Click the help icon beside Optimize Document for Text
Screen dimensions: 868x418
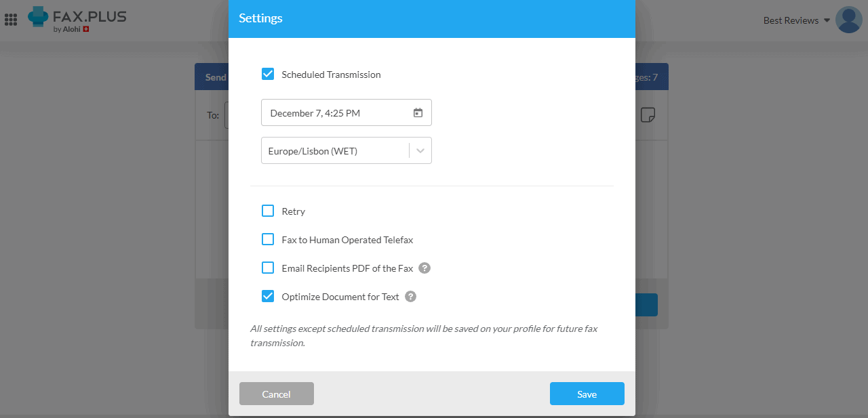tap(410, 296)
